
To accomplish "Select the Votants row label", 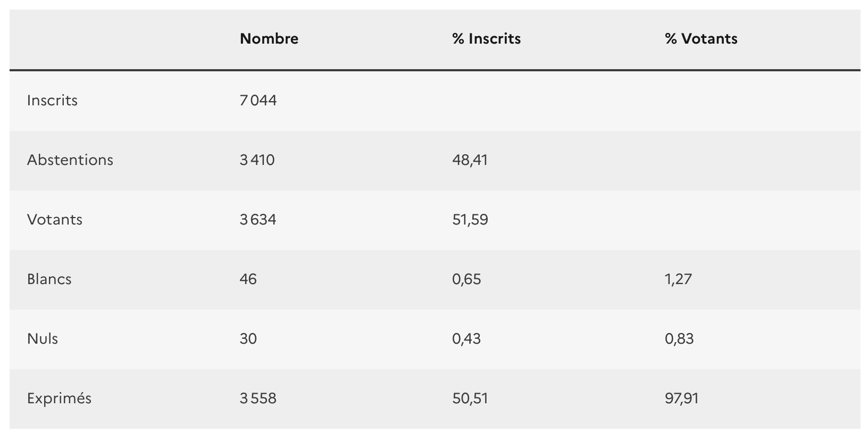I will click(x=55, y=220).
